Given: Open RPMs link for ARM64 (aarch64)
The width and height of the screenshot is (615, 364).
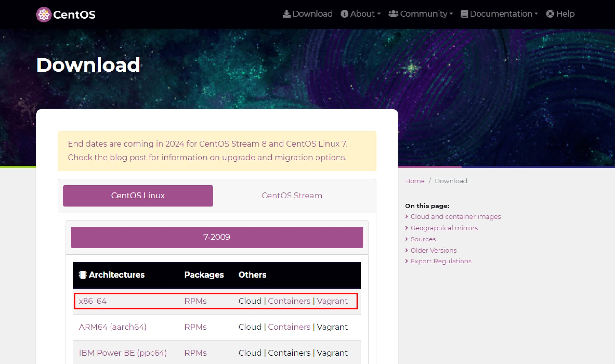Looking at the screenshot, I should point(195,327).
